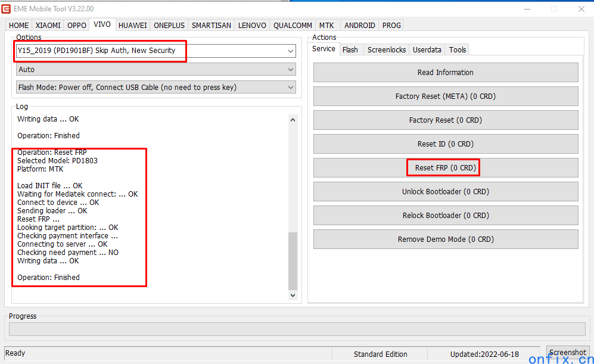Run Factory Reset (META) (0 CRD)
The width and height of the screenshot is (594, 364).
tap(446, 96)
